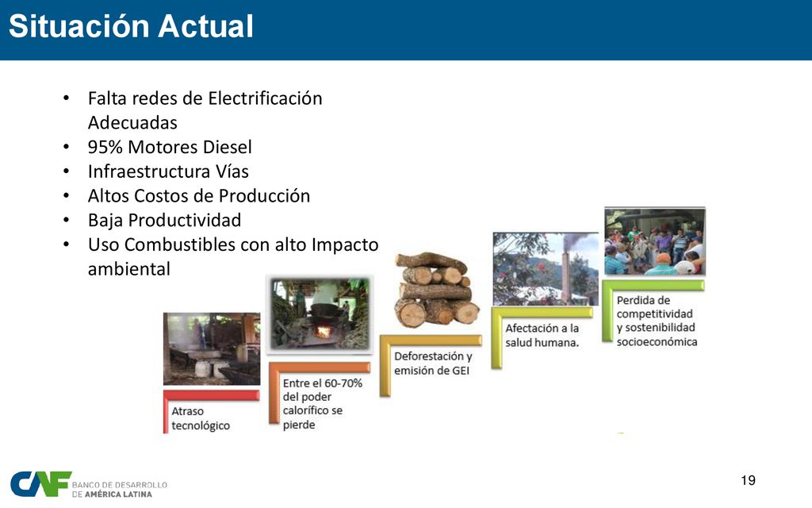This screenshot has width=812, height=508.
Task: Select the 'Falta redes de Electrificación Adecuadas' bullet
Action: point(205,110)
